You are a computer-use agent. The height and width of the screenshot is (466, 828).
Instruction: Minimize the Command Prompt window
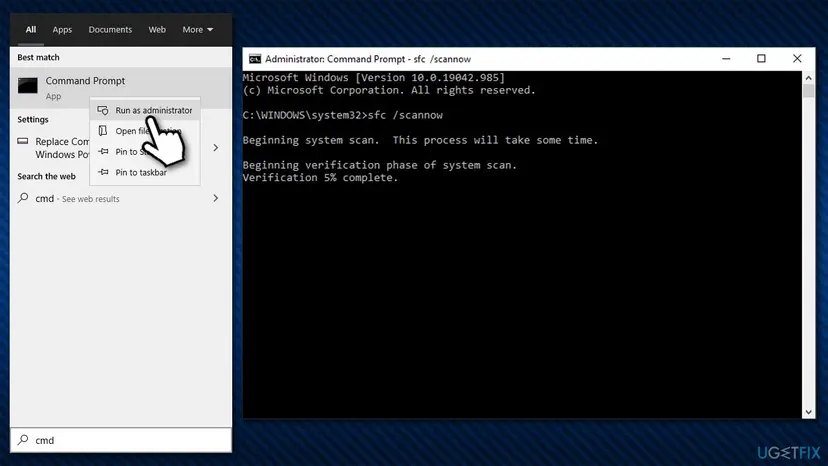(x=726, y=59)
